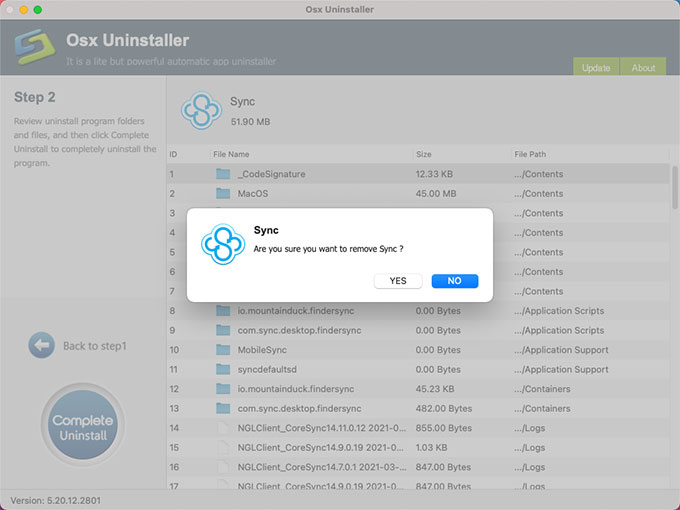Sort by the Size column header
Screen dimensions: 680x510
coord(424,154)
